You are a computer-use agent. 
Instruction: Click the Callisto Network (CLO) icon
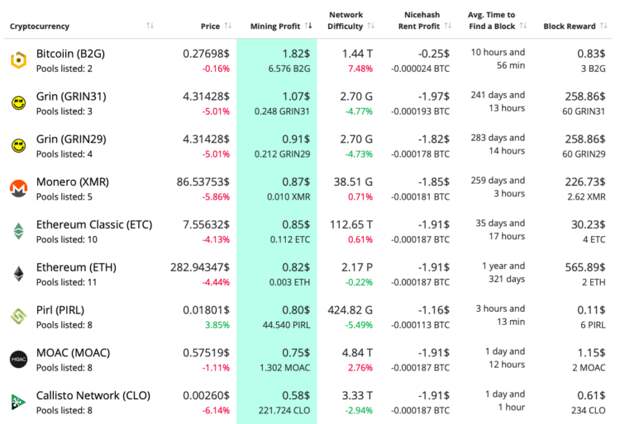pyautogui.click(x=18, y=401)
